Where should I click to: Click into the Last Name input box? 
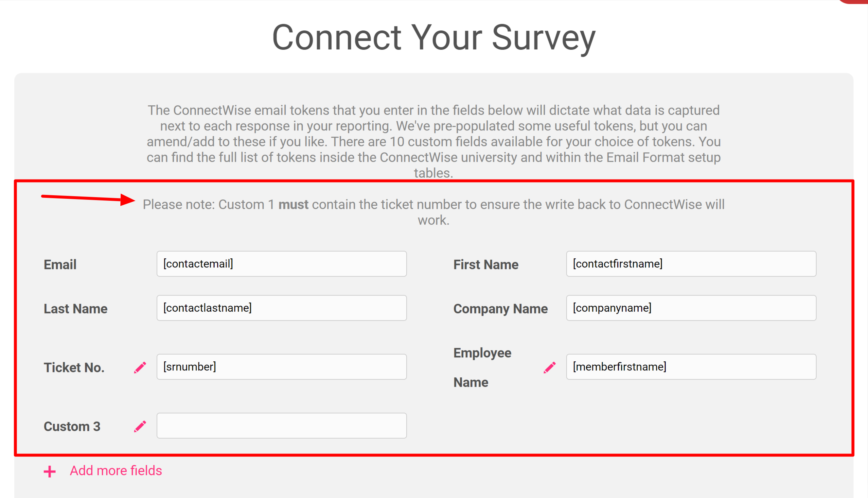click(282, 308)
